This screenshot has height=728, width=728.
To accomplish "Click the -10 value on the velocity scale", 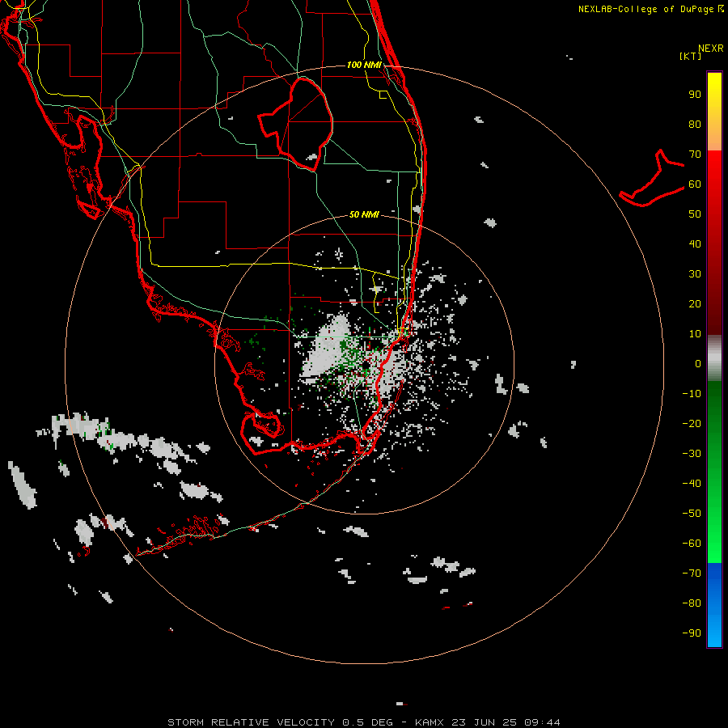I will click(x=692, y=394).
